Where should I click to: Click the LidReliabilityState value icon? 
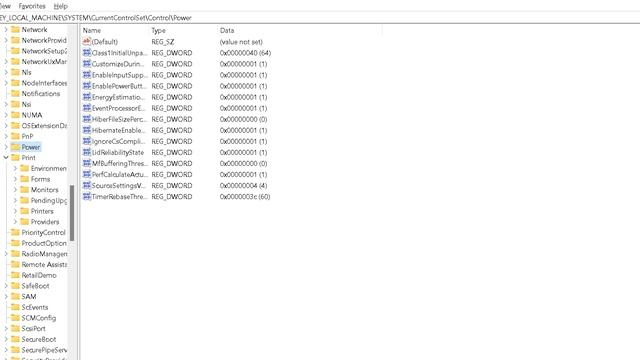click(87, 152)
